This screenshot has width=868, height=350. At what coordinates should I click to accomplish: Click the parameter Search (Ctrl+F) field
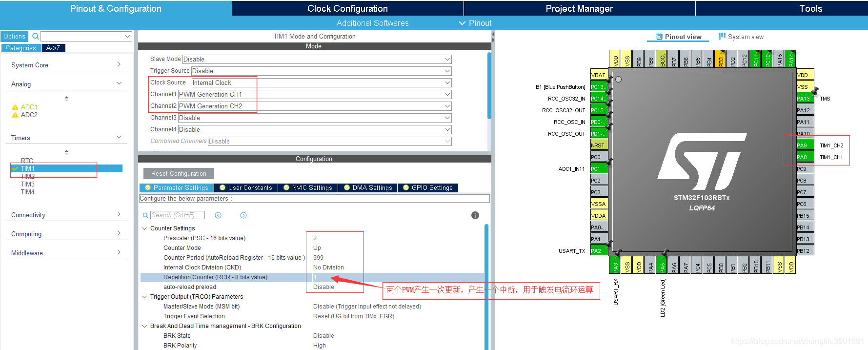point(177,215)
